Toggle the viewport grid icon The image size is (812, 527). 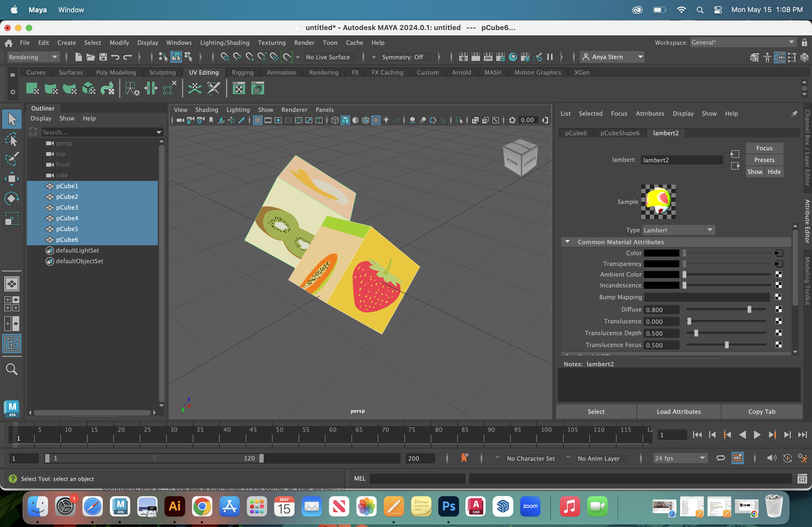(x=258, y=120)
